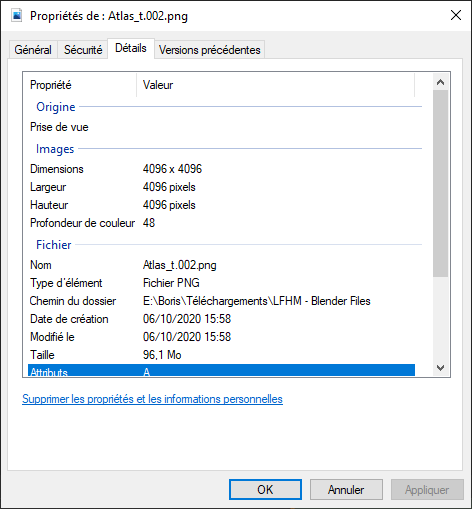Select the highlighted Attributs row

pyautogui.click(x=221, y=371)
